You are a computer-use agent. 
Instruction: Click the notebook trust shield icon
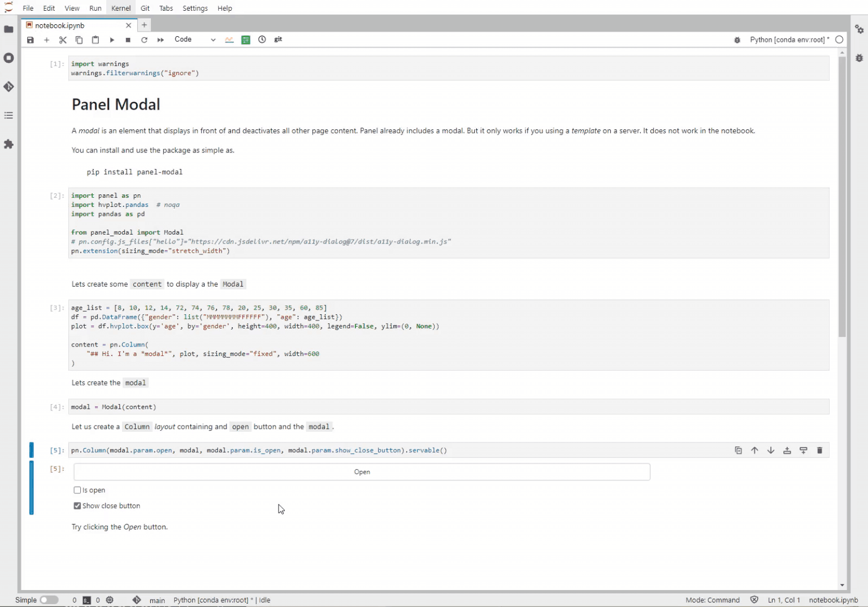click(754, 600)
